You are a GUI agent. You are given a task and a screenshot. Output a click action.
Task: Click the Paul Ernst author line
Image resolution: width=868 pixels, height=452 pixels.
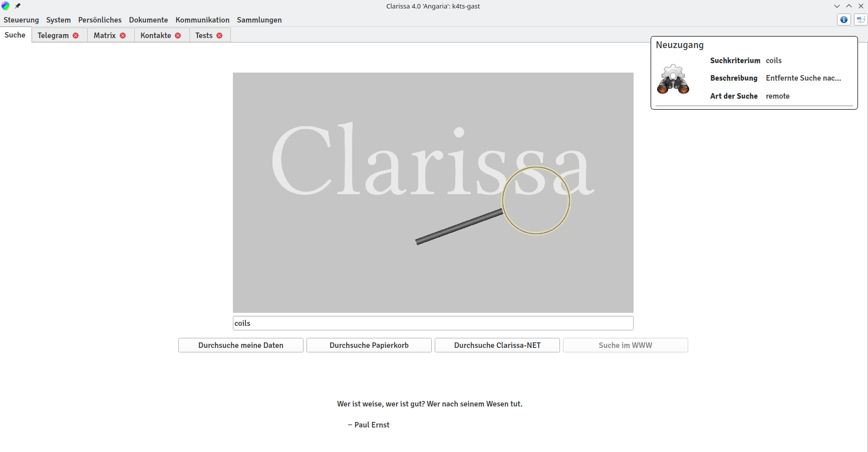(369, 425)
